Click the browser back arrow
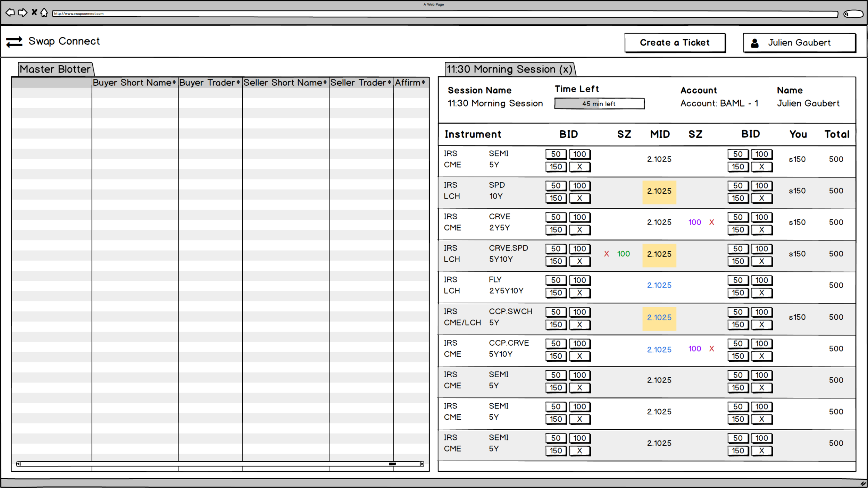Screen dimensions: 868x488 tap(10, 13)
